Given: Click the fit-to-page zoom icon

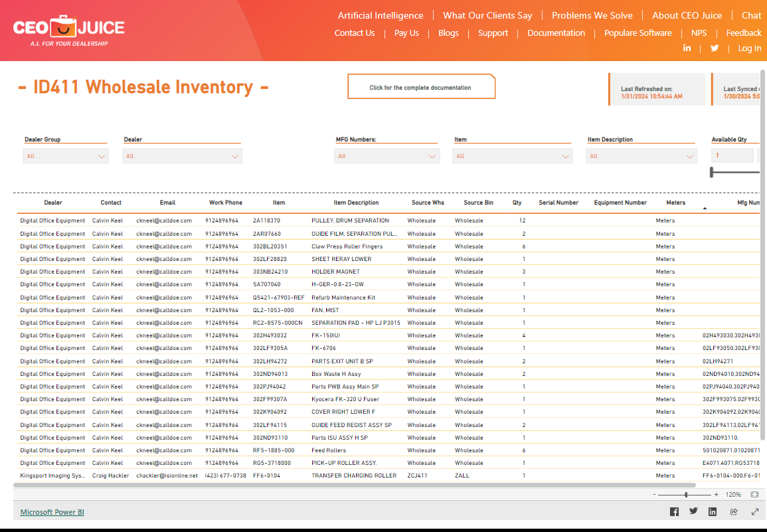Looking at the screenshot, I should 754,495.
